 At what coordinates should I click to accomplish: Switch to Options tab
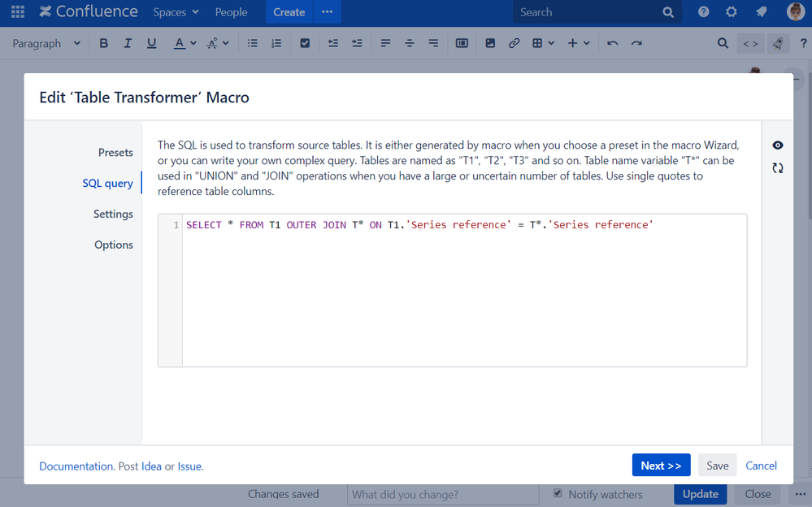tap(114, 245)
